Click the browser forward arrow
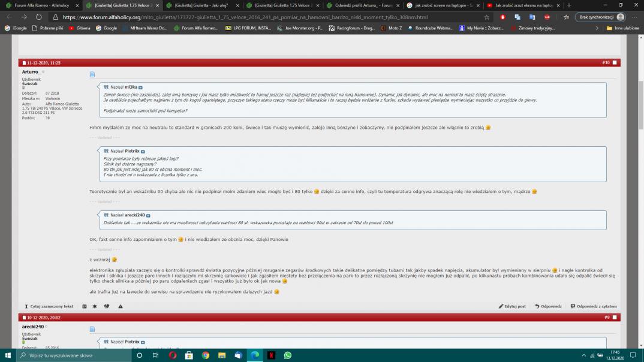The width and height of the screenshot is (644, 362). click(x=24, y=17)
